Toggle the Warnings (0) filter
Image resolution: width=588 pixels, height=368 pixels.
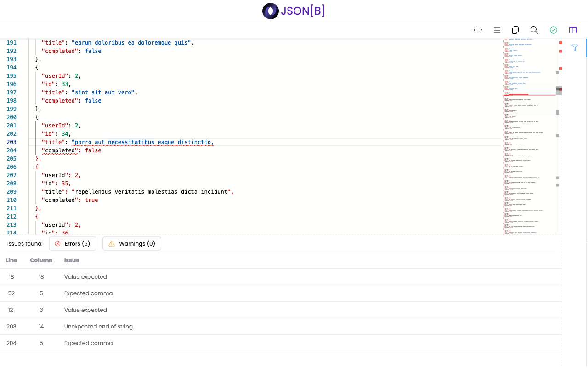coord(131,243)
